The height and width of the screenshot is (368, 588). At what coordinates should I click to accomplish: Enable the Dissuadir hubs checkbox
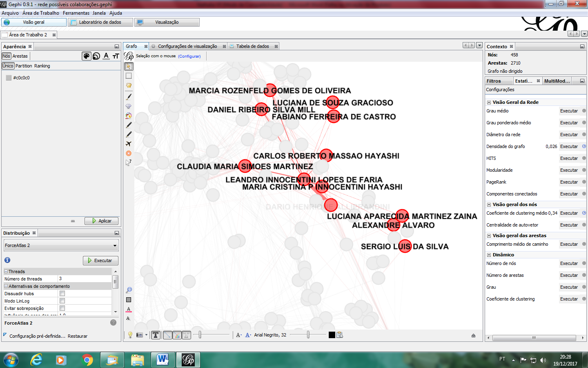[62, 294]
